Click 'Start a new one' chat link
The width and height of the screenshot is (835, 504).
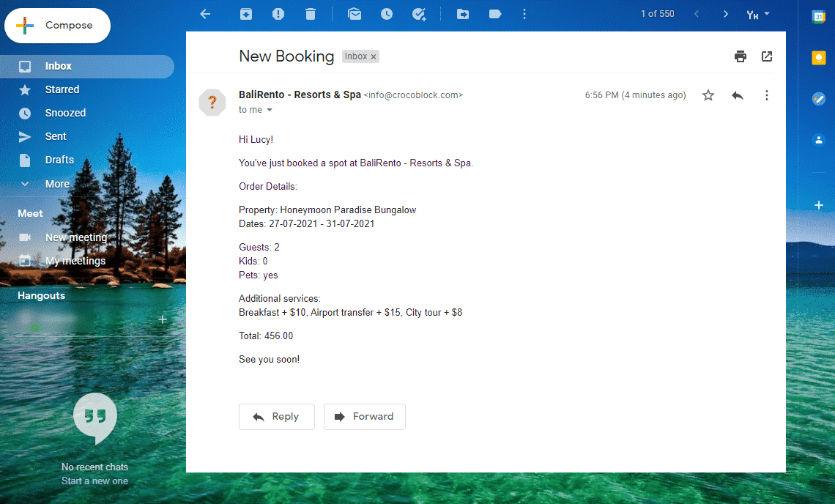pos(94,481)
